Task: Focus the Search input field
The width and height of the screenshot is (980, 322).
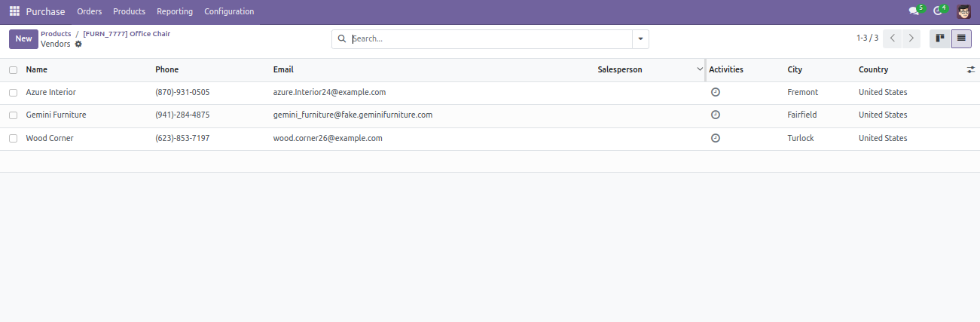Action: 491,38
